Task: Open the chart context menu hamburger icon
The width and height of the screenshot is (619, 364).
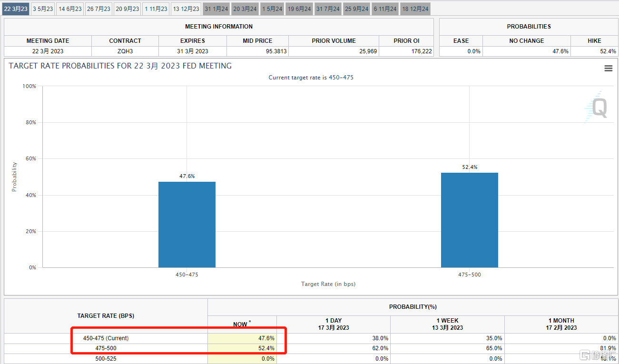Action: pos(608,69)
